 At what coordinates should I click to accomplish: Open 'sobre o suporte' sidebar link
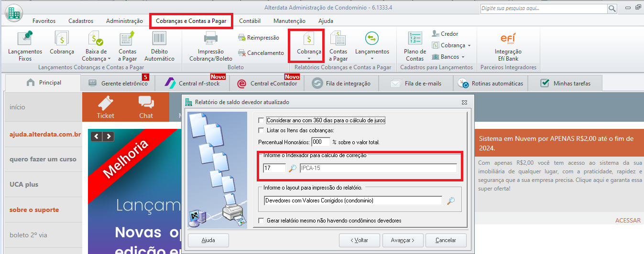34,210
